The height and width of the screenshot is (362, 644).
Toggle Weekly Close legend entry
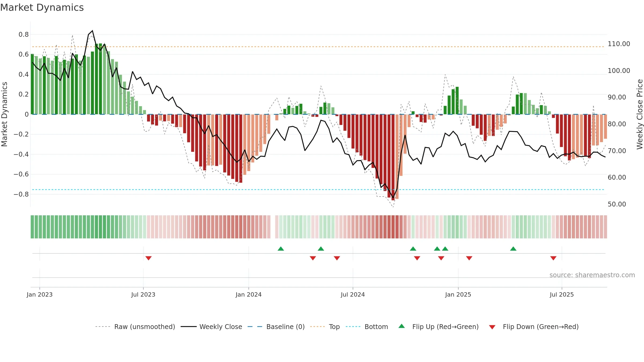[211, 327]
